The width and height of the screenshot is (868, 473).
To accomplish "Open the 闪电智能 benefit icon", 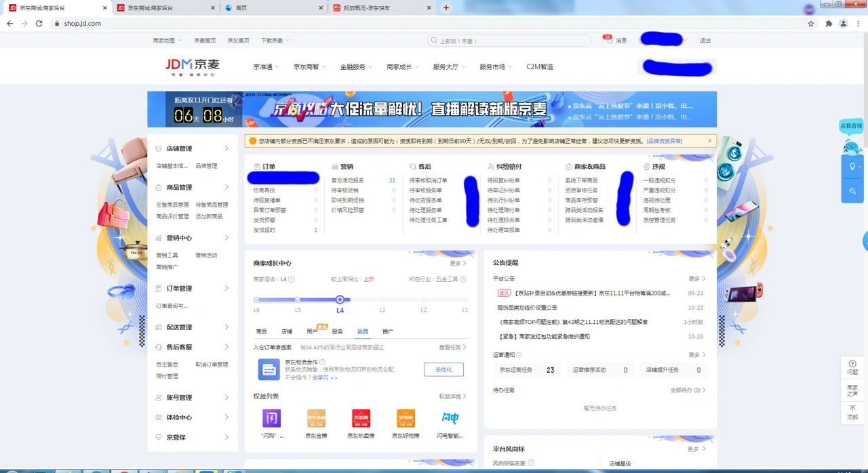I will pyautogui.click(x=450, y=418).
